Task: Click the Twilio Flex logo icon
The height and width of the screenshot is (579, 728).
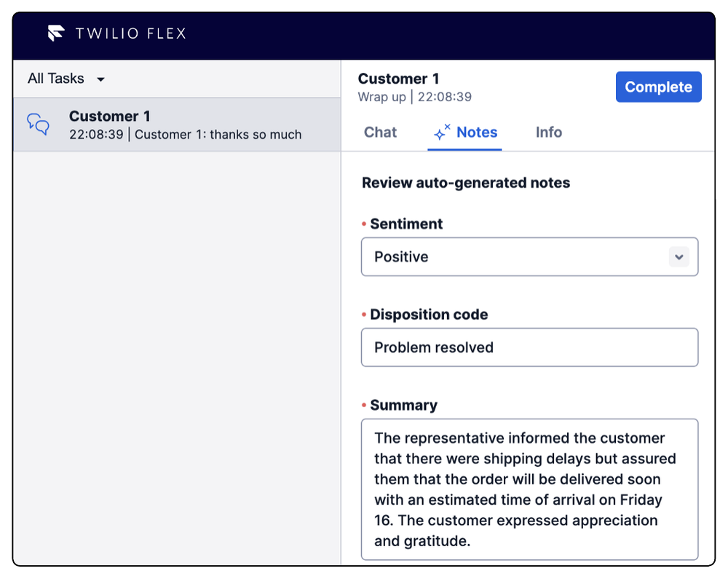Action: pyautogui.click(x=56, y=33)
